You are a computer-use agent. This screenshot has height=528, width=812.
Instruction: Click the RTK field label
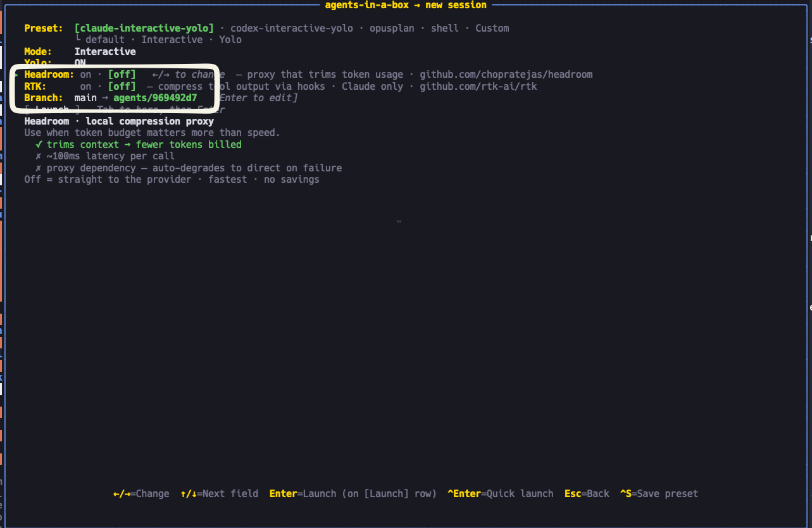(x=35, y=87)
